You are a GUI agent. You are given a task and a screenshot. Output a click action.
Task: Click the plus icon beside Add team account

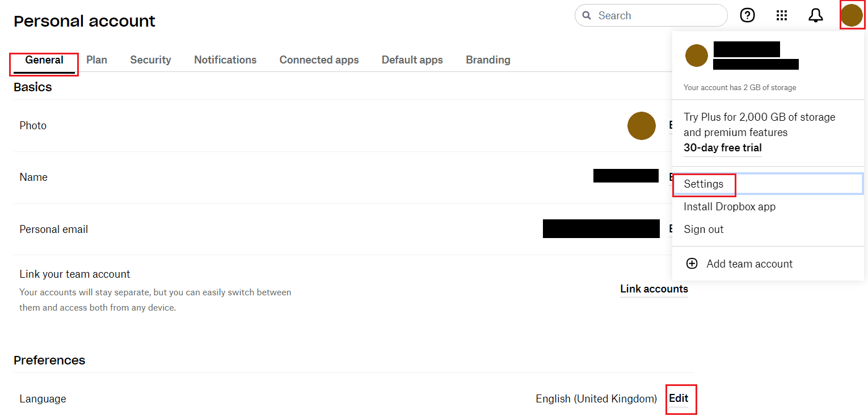click(x=692, y=264)
